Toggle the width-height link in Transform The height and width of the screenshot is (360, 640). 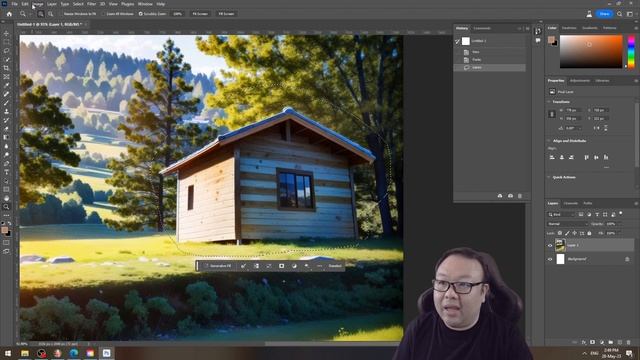pyautogui.click(x=551, y=114)
